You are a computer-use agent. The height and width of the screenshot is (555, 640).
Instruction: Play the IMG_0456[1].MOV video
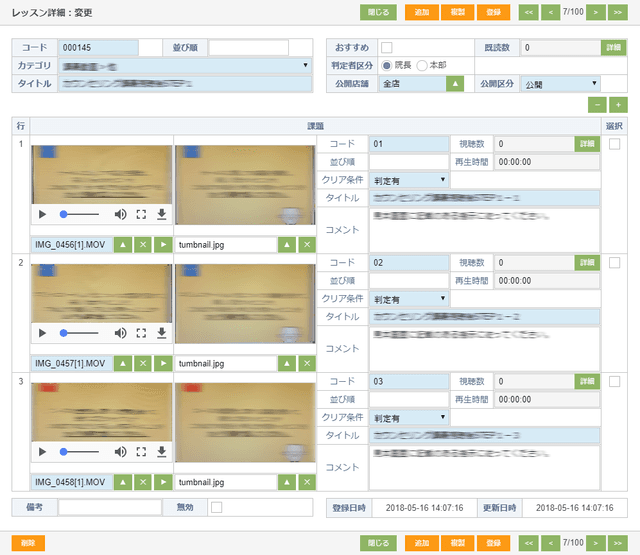point(42,214)
